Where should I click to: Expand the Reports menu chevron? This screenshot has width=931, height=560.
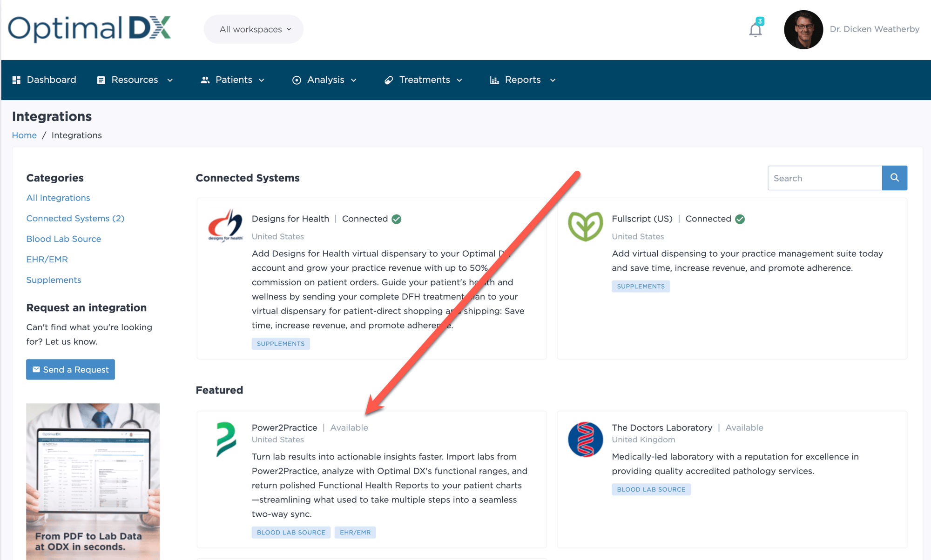(x=553, y=80)
